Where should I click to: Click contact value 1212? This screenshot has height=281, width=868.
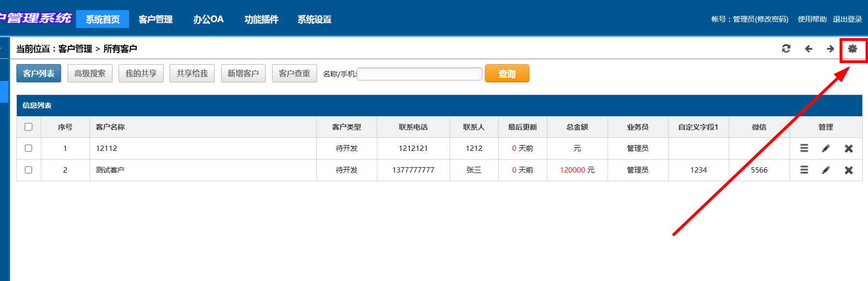[474, 148]
